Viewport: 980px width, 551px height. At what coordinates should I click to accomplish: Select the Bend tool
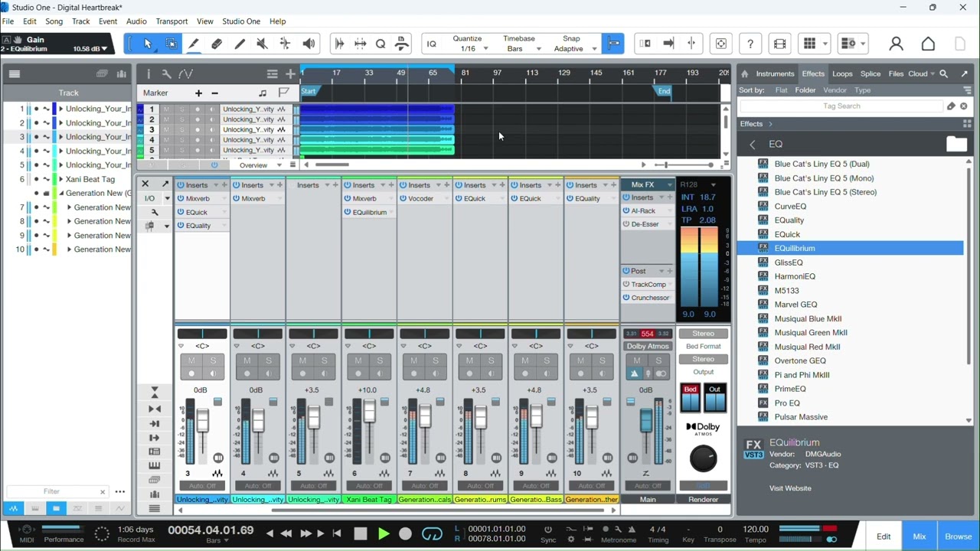(285, 44)
